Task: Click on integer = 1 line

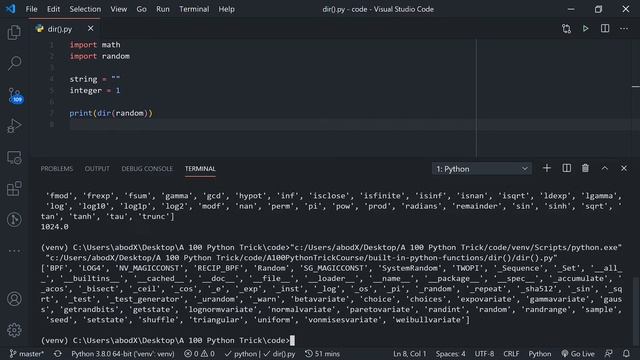Action: [x=95, y=91]
